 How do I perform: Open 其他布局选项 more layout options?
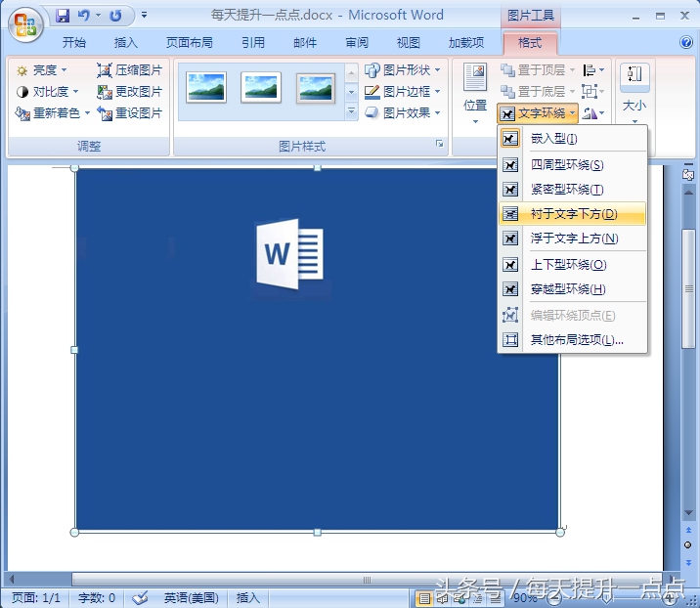click(x=572, y=340)
